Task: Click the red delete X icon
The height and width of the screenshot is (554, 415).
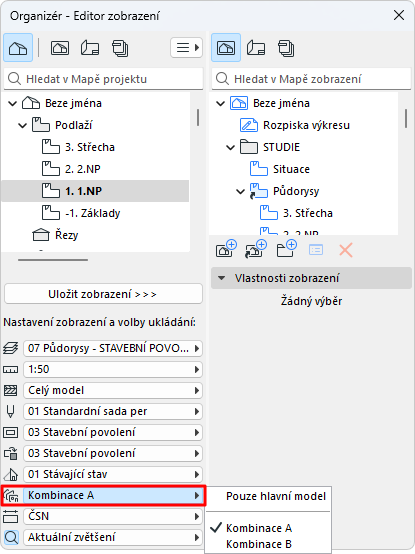Action: click(346, 250)
